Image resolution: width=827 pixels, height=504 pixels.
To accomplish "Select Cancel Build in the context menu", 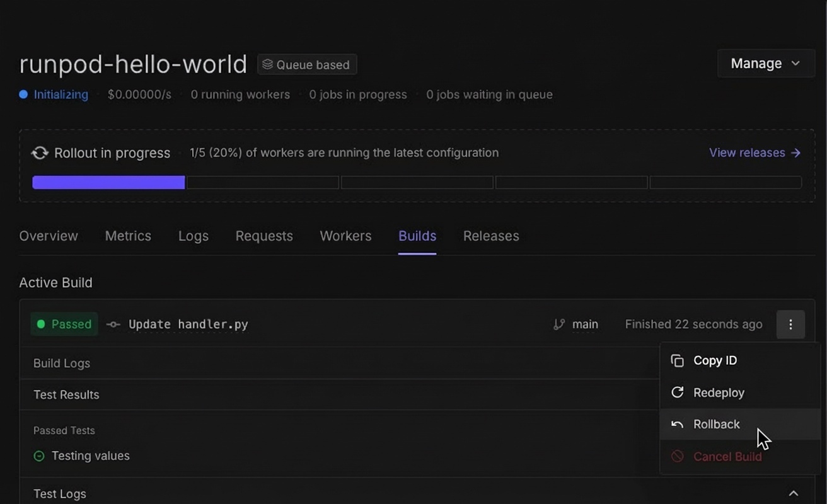I will [x=740, y=457].
